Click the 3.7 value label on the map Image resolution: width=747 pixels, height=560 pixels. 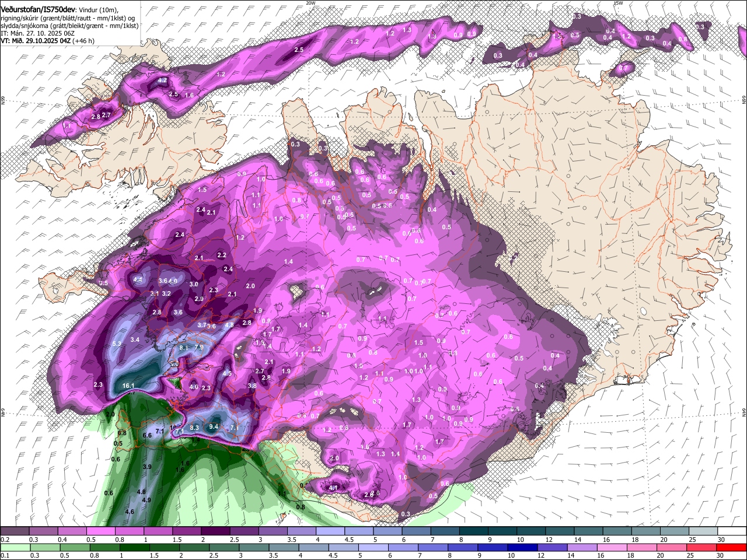pyautogui.click(x=202, y=325)
